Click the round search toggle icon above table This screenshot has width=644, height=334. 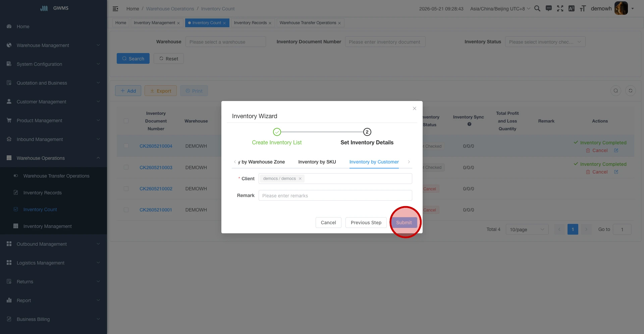[x=616, y=91]
